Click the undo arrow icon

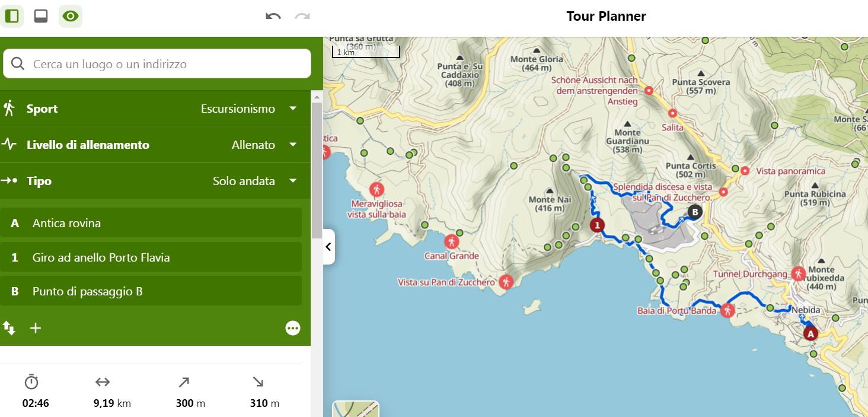tap(273, 16)
